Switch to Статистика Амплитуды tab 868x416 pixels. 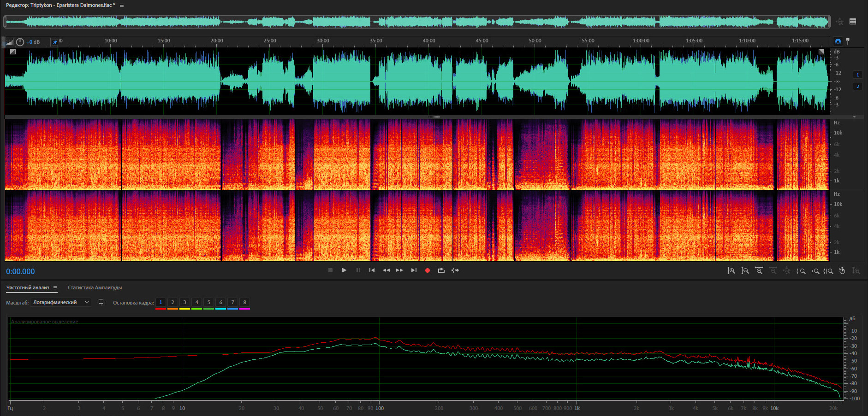point(95,287)
